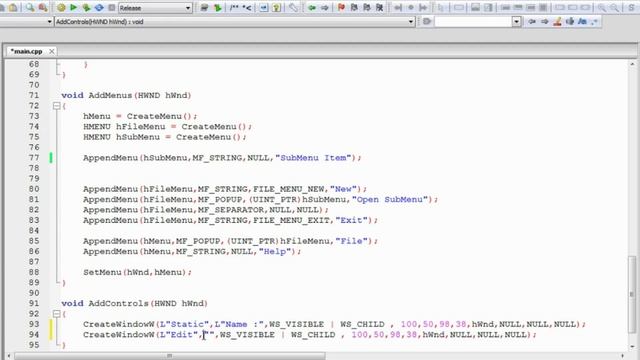The height and width of the screenshot is (360, 640).
Task: Click the scroll down arrow
Action: click(x=632, y=347)
